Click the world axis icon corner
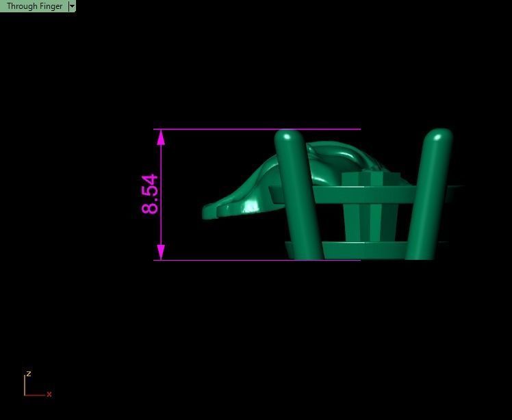This screenshot has height=420, width=512. coord(25,395)
